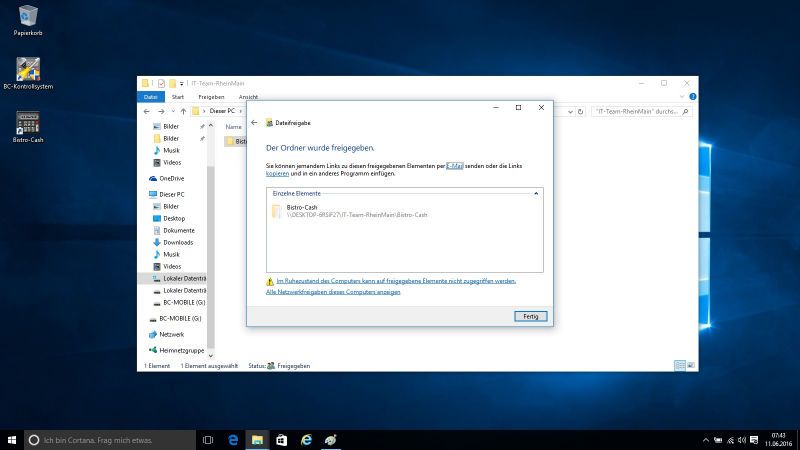
Task: Launch Internet Explorer from the taskbar
Action: tap(306, 440)
